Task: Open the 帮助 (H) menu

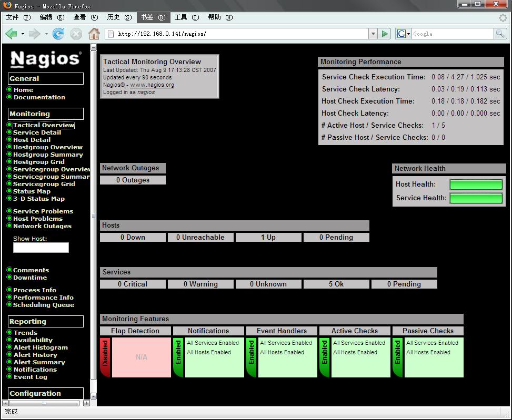Action: (220, 17)
